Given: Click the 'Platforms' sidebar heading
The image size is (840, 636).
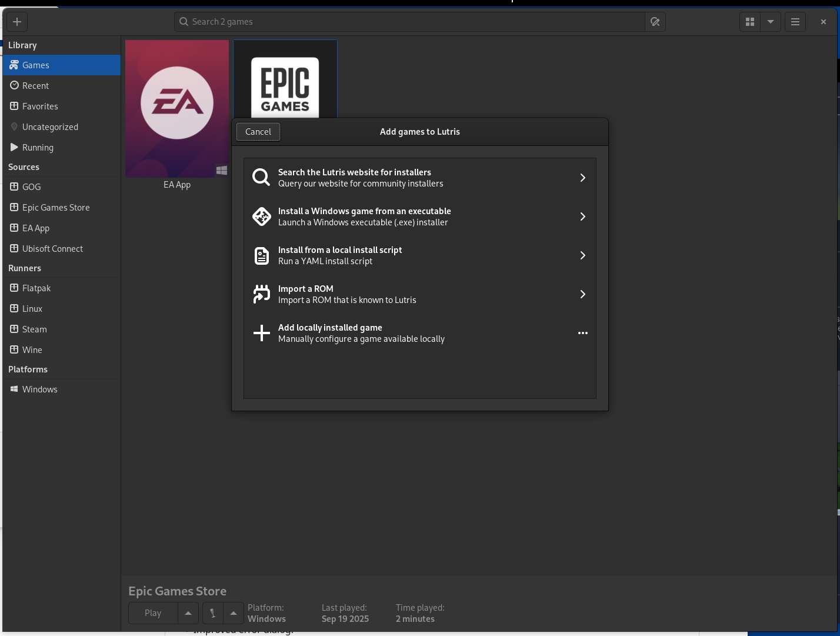Looking at the screenshot, I should click(28, 369).
